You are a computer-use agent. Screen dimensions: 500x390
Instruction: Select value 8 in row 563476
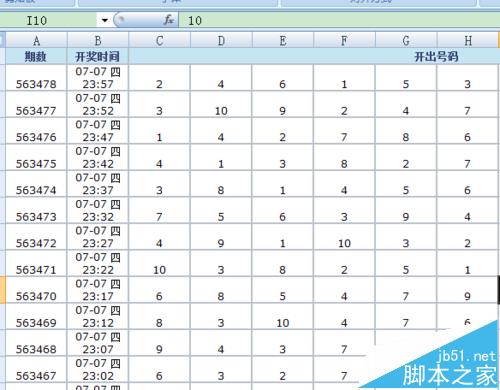coord(406,131)
